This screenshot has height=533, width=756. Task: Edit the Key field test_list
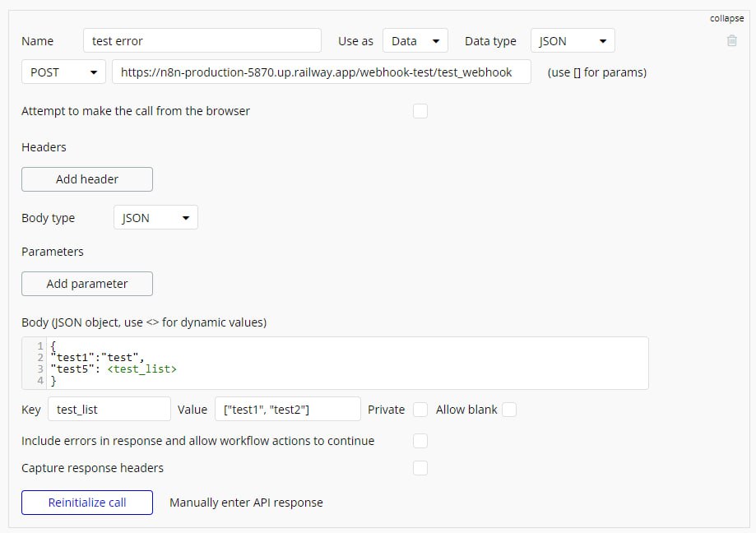click(109, 410)
